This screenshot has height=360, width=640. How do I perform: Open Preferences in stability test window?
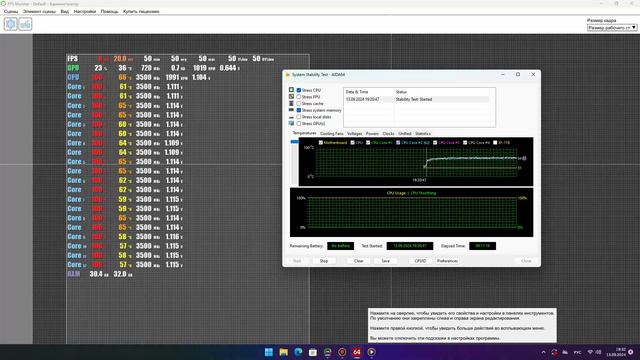(447, 260)
